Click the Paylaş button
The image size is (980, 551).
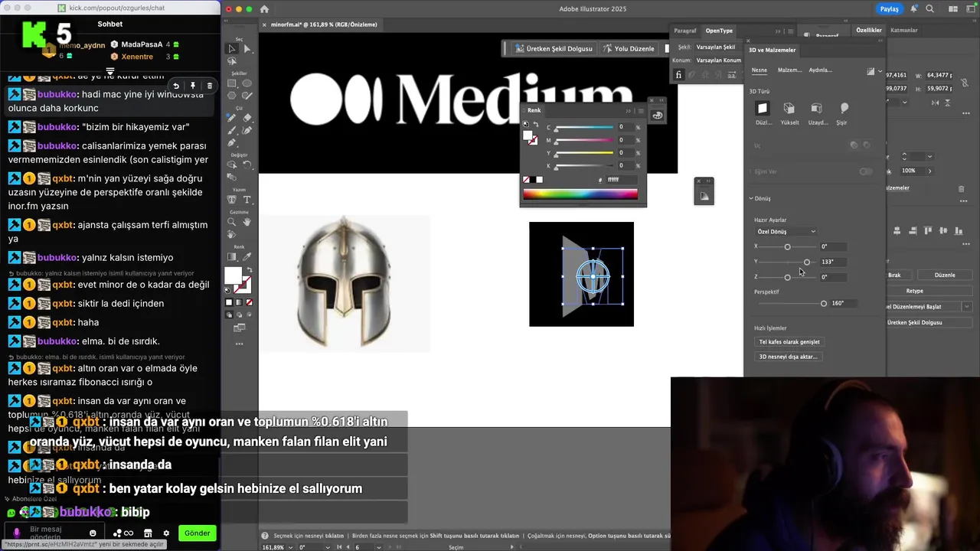pos(889,9)
